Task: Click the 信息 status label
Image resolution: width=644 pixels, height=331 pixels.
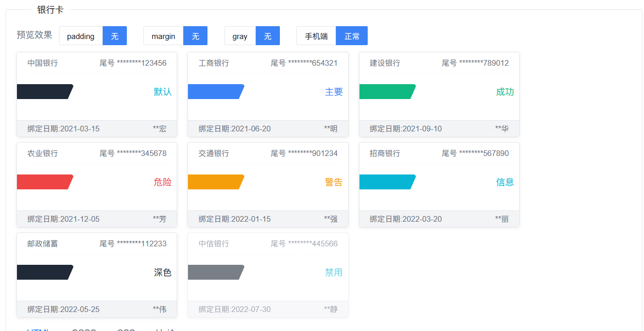Action: [505, 182]
